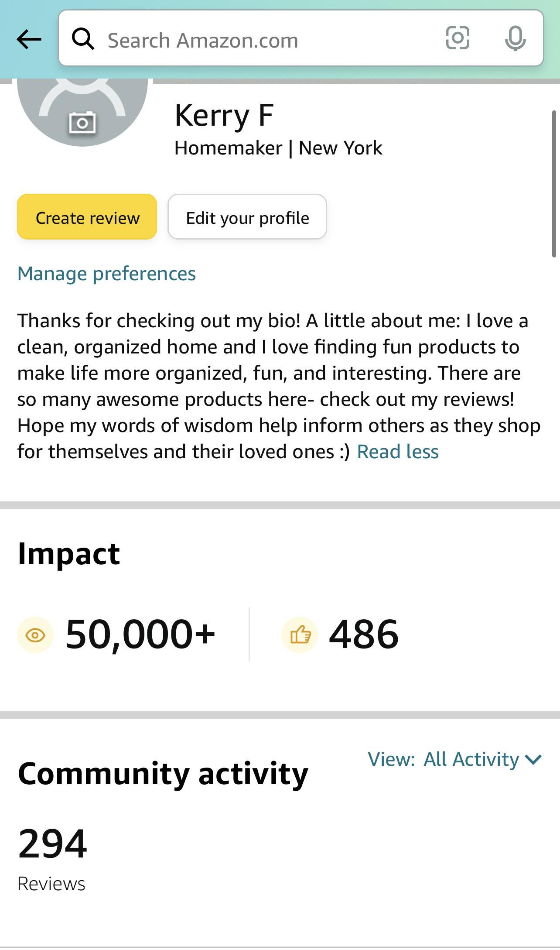
Task: Start voice search with microphone
Action: (515, 39)
